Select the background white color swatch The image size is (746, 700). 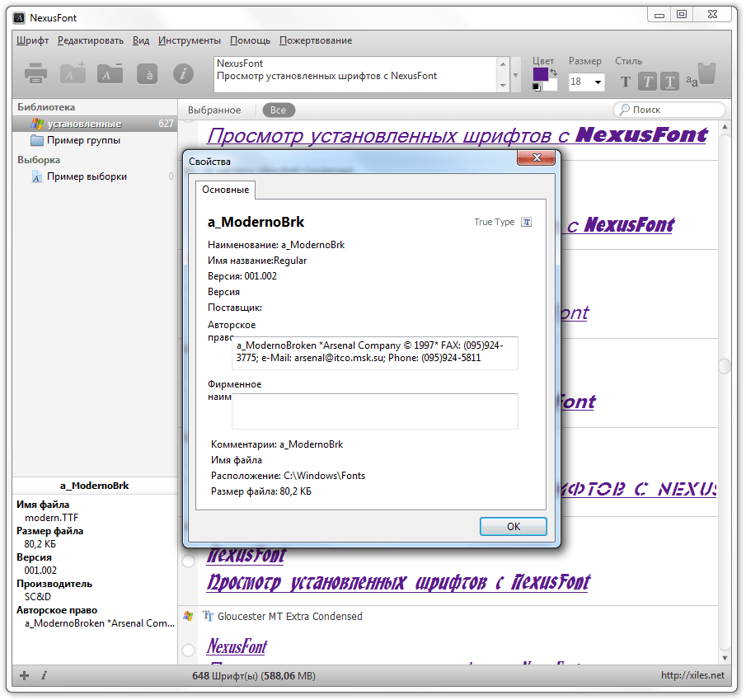[551, 86]
